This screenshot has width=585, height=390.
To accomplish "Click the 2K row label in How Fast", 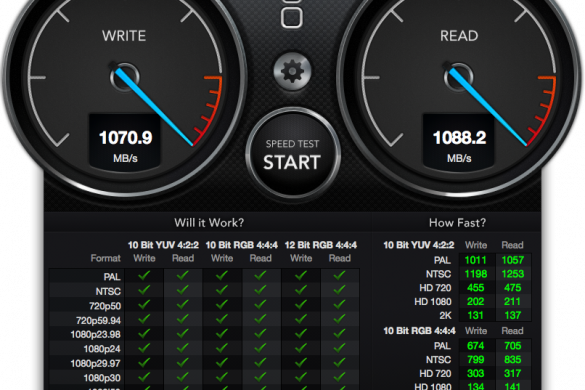I will click(x=445, y=316).
